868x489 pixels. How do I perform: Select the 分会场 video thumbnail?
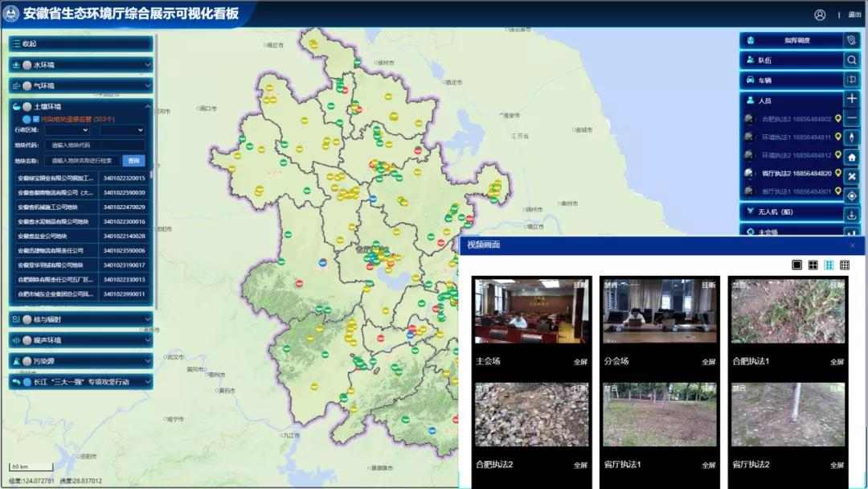click(x=659, y=311)
